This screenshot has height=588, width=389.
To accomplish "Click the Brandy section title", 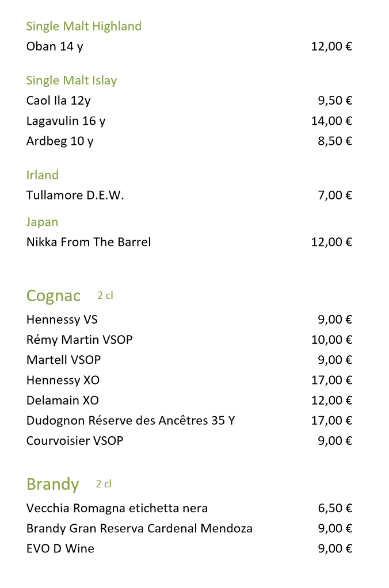I will pyautogui.click(x=52, y=485).
